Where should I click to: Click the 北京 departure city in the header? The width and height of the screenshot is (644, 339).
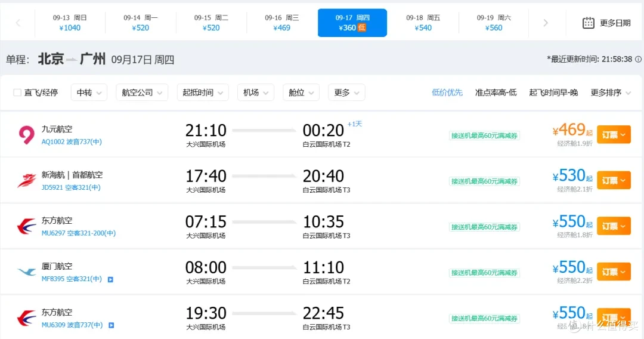point(51,59)
